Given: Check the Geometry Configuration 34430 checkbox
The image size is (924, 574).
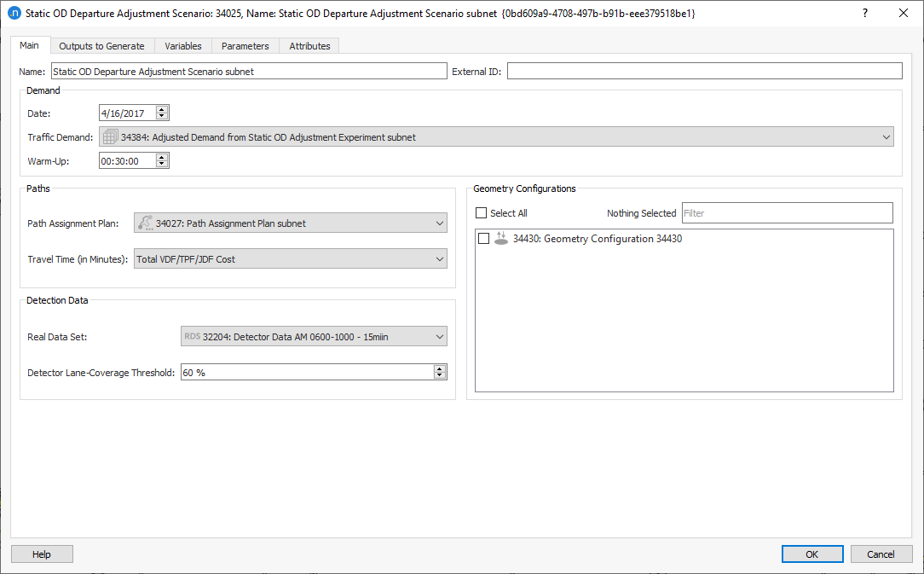Looking at the screenshot, I should [482, 238].
